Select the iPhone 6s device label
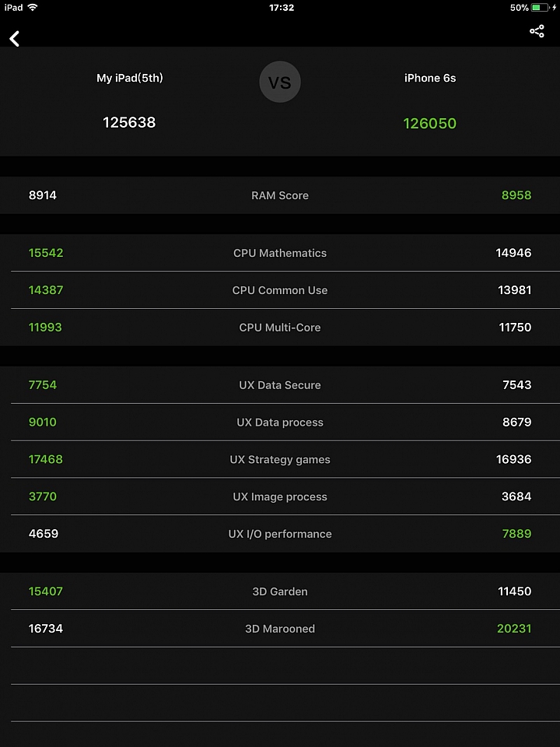Screen dimensions: 560x747 coord(430,78)
